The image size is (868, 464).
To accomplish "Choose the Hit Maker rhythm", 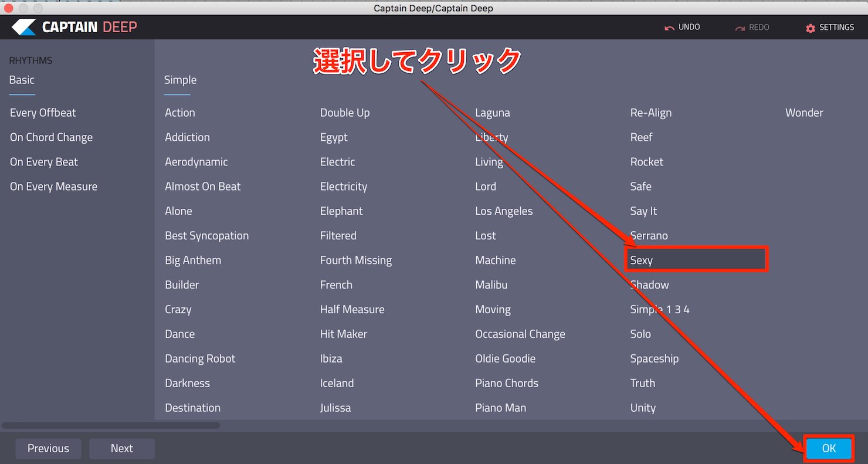I will coord(343,334).
